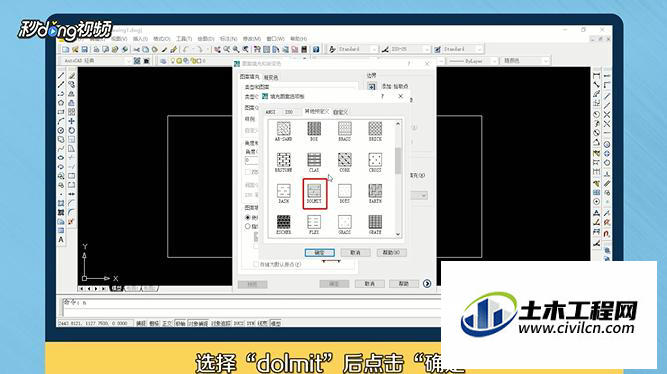Click the Save icon in the standard toolbar
The height and width of the screenshot is (374, 667).
pos(85,49)
